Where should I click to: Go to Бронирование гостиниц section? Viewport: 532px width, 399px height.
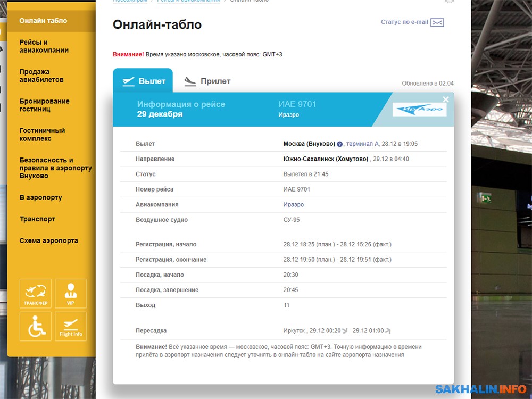coord(44,105)
